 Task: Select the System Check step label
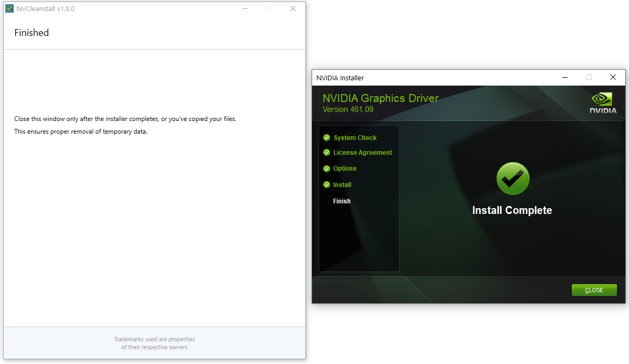click(x=355, y=138)
